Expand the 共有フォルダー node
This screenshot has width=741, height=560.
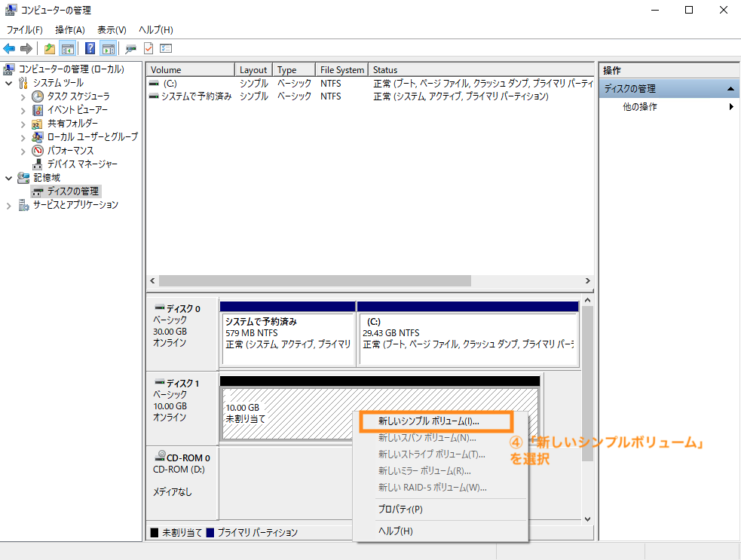(x=23, y=124)
